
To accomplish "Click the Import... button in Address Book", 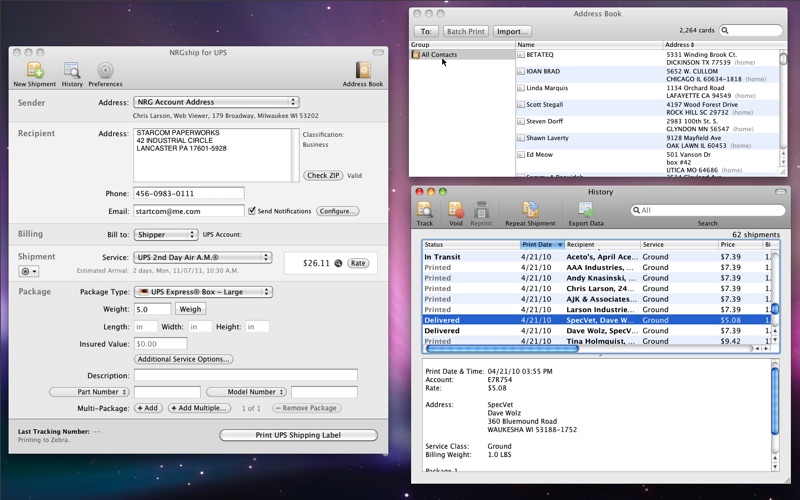I will (x=512, y=31).
